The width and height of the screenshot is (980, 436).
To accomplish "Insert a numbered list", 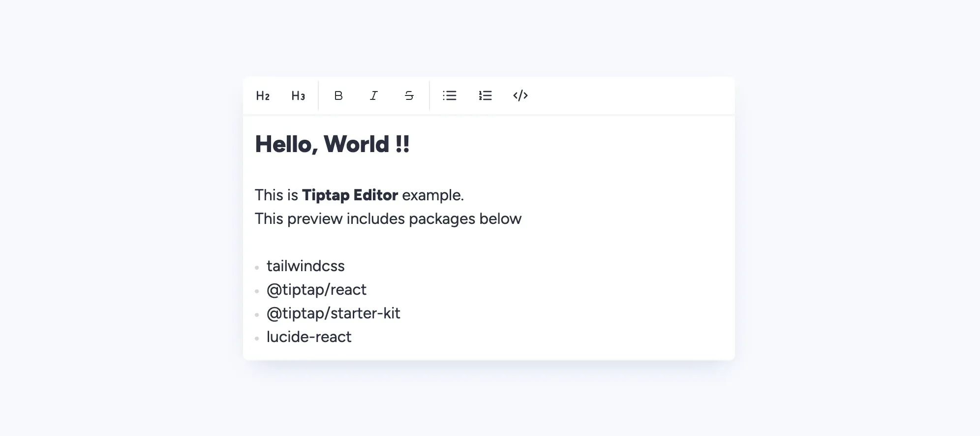I will click(x=485, y=95).
